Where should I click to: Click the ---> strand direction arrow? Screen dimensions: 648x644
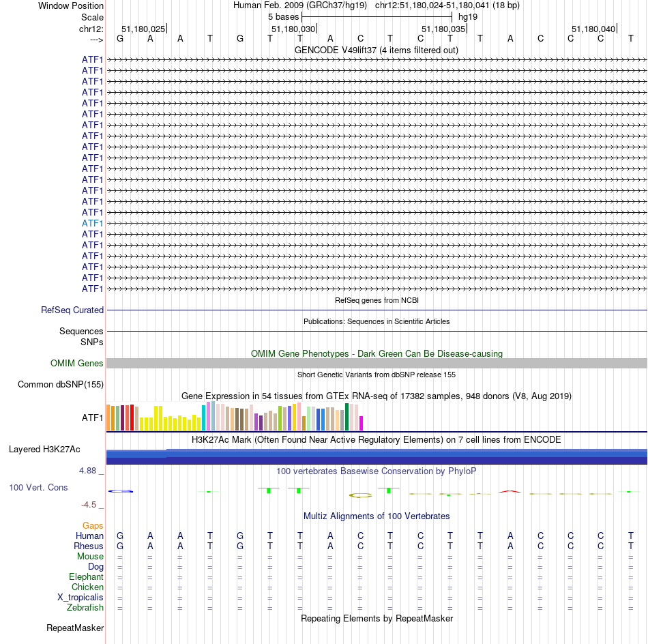[96, 40]
